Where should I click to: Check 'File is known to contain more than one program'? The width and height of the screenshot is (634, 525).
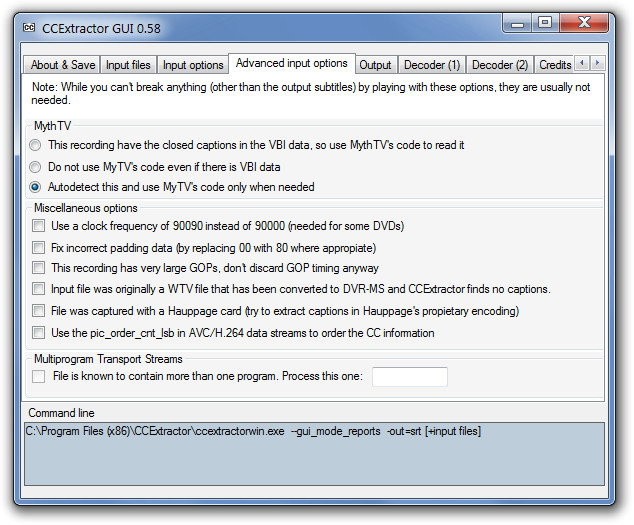pyautogui.click(x=38, y=376)
